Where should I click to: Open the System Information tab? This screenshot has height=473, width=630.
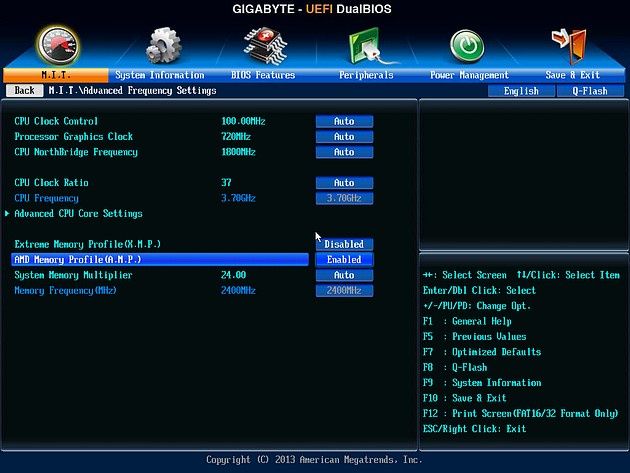point(160,75)
